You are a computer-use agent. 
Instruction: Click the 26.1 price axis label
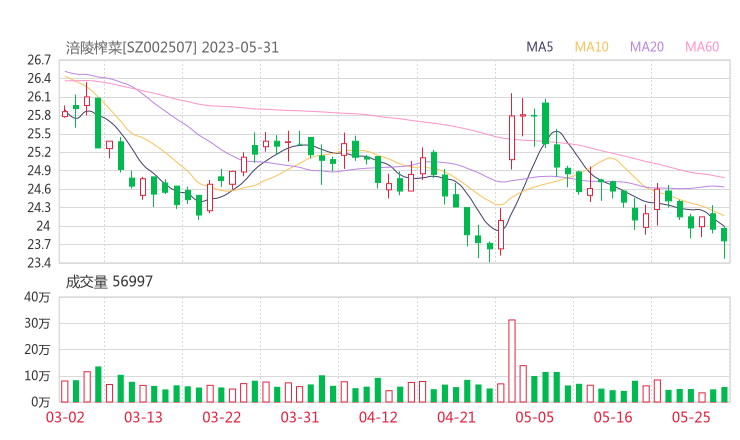click(39, 97)
